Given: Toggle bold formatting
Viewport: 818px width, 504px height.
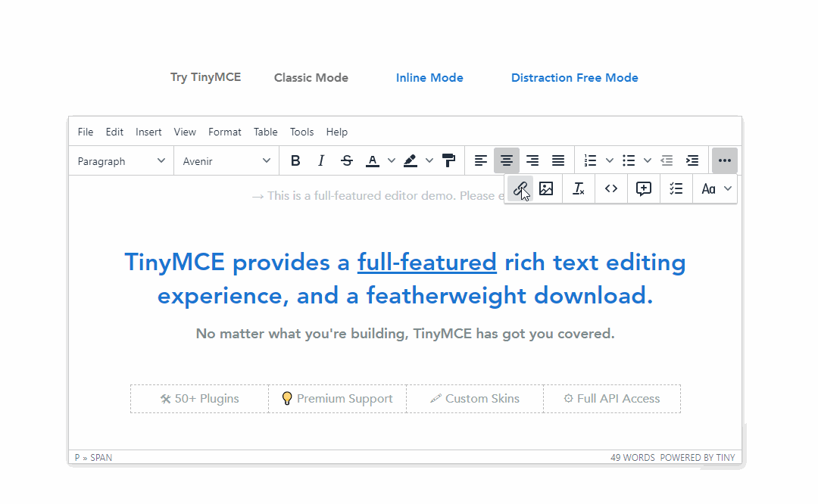Looking at the screenshot, I should click(295, 160).
